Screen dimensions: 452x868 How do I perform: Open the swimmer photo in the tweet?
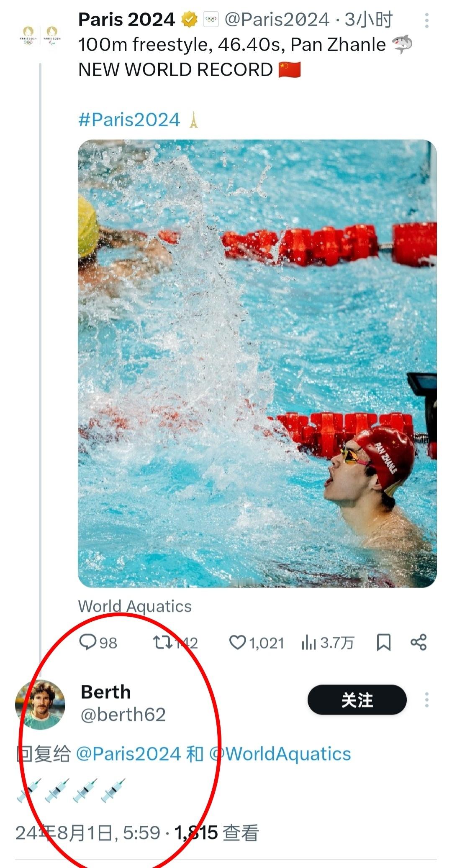[x=257, y=363]
